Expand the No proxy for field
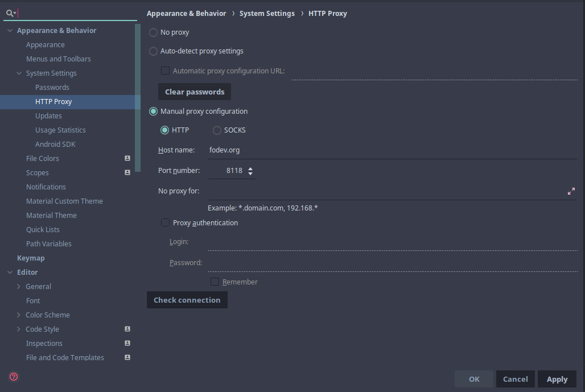Screen dimensions: 585x392 [x=571, y=191]
